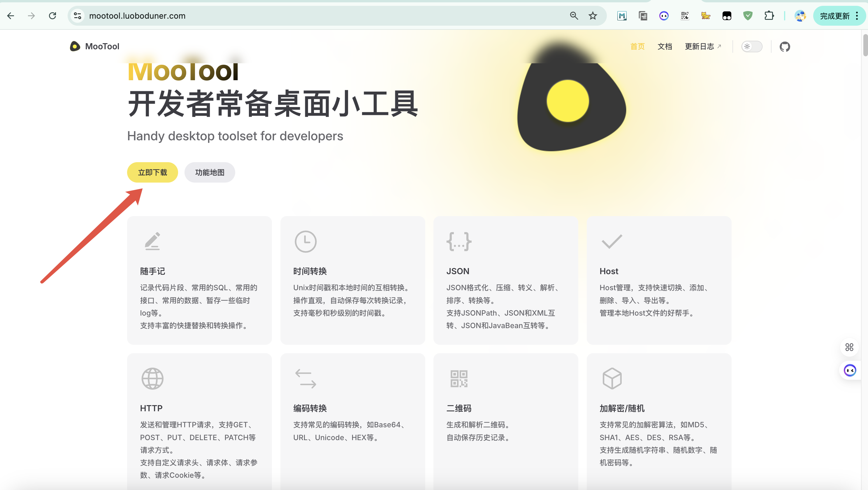Click the floating grid widget icon
Image resolution: width=868 pixels, height=490 pixels.
tap(849, 347)
